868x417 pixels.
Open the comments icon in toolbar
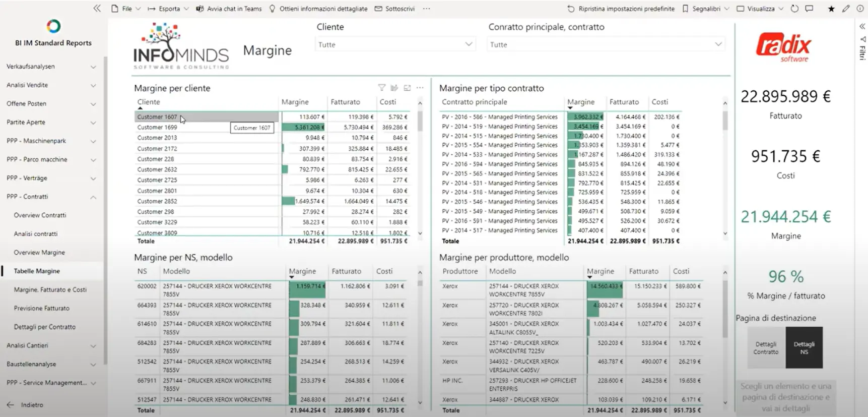pos(809,9)
